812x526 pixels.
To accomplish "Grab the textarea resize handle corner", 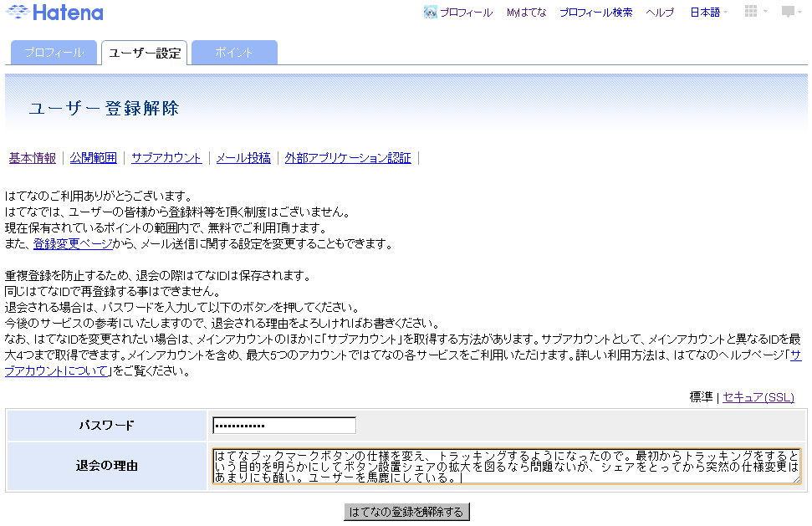I will (x=796, y=480).
